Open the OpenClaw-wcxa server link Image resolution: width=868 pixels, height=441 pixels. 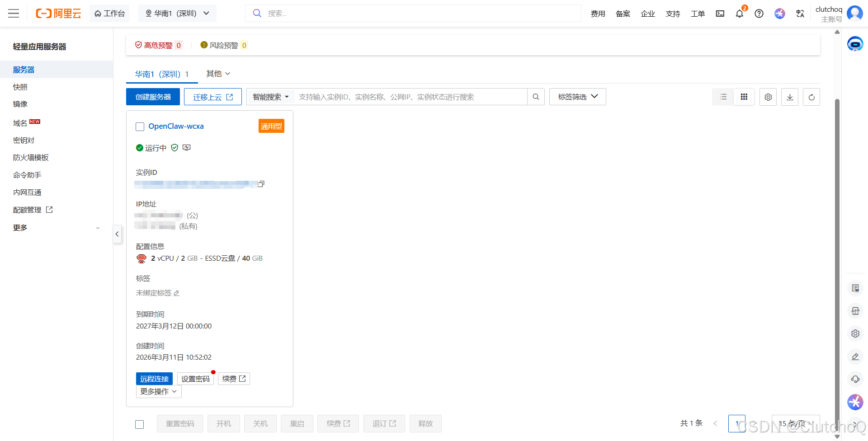coord(176,126)
